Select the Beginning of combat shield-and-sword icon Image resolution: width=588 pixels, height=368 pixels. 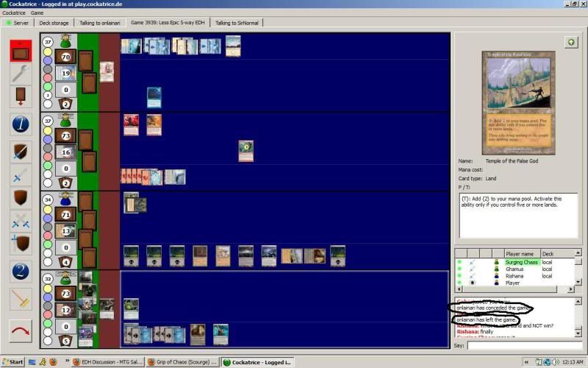pyautogui.click(x=21, y=152)
